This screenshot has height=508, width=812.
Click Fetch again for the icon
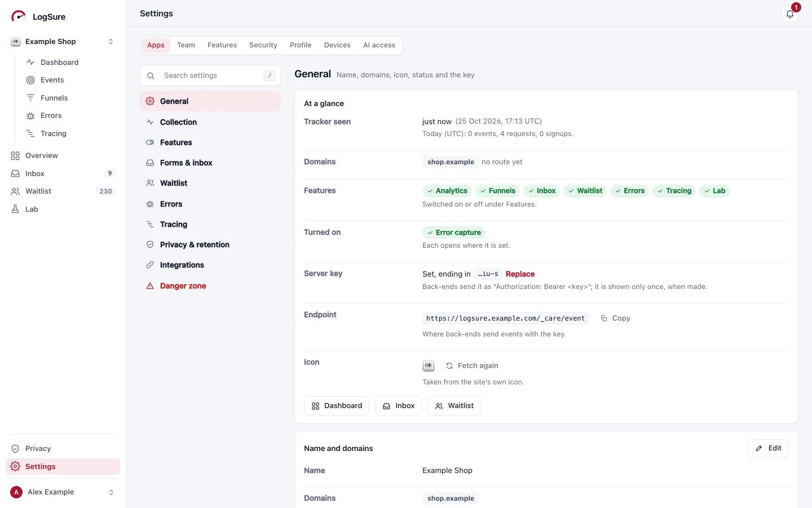(x=472, y=366)
